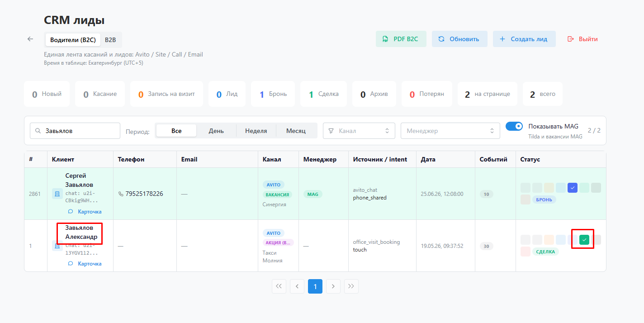Screen dimensions: 644x323
Task: Click the MAG manager tag
Action: pos(313,195)
